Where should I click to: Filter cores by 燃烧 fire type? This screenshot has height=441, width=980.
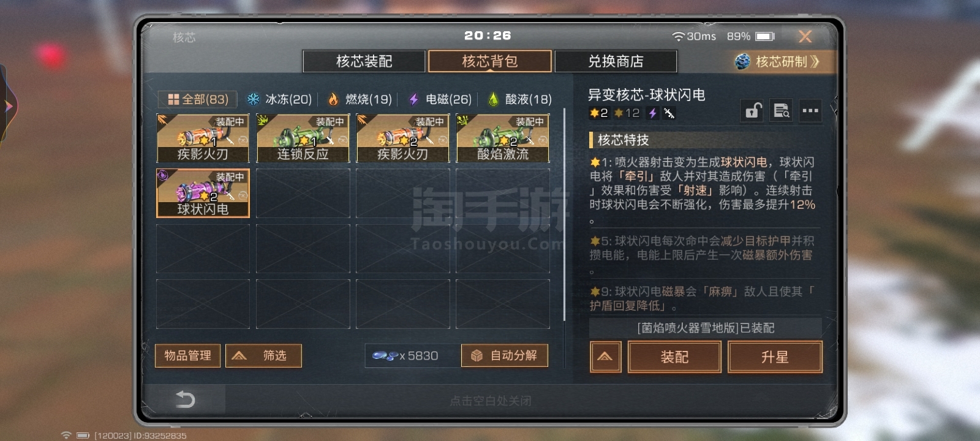360,99
